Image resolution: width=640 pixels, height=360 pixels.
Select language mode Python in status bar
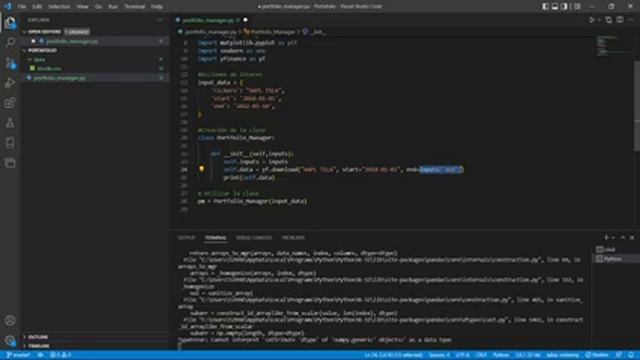[501, 355]
